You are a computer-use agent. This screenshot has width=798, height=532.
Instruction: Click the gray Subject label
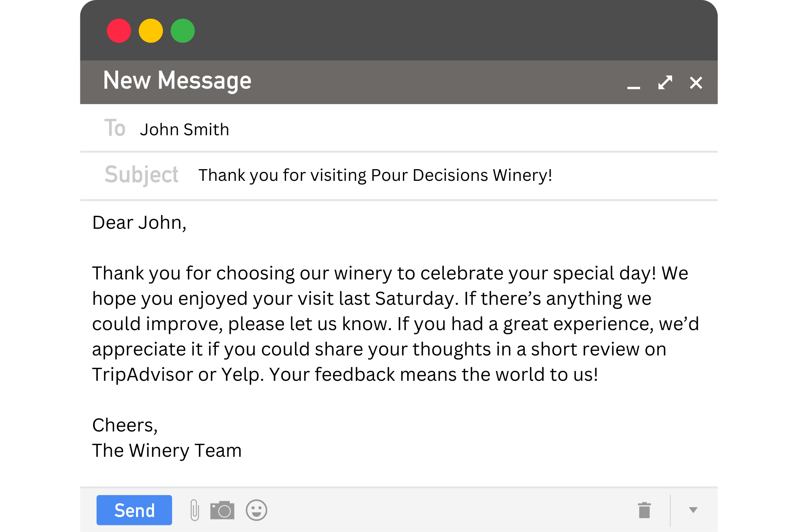(x=141, y=174)
